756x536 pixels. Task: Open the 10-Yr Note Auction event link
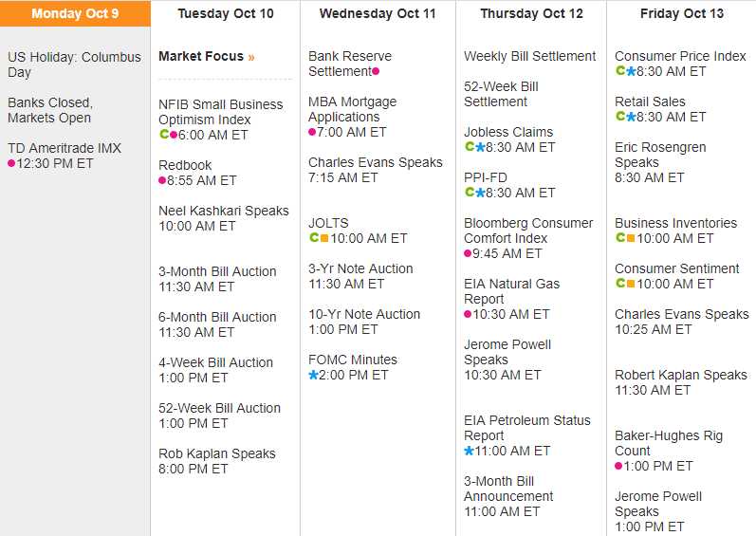364,314
